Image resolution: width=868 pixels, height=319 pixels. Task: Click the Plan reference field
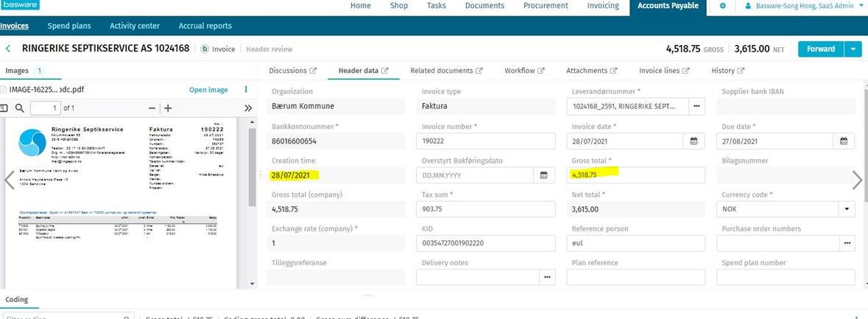click(635, 277)
